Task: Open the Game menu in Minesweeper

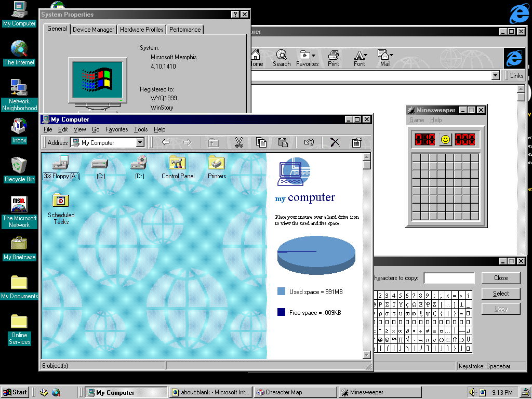Action: (x=417, y=120)
